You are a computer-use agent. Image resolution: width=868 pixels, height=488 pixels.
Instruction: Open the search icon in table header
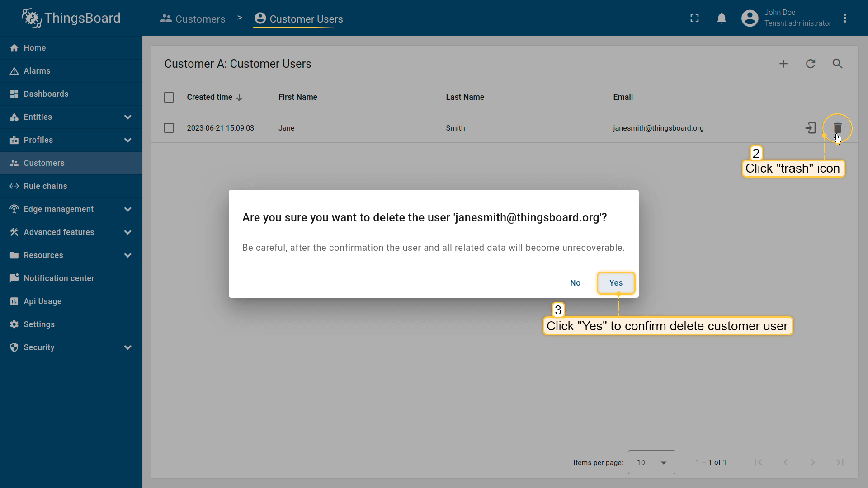tap(837, 64)
